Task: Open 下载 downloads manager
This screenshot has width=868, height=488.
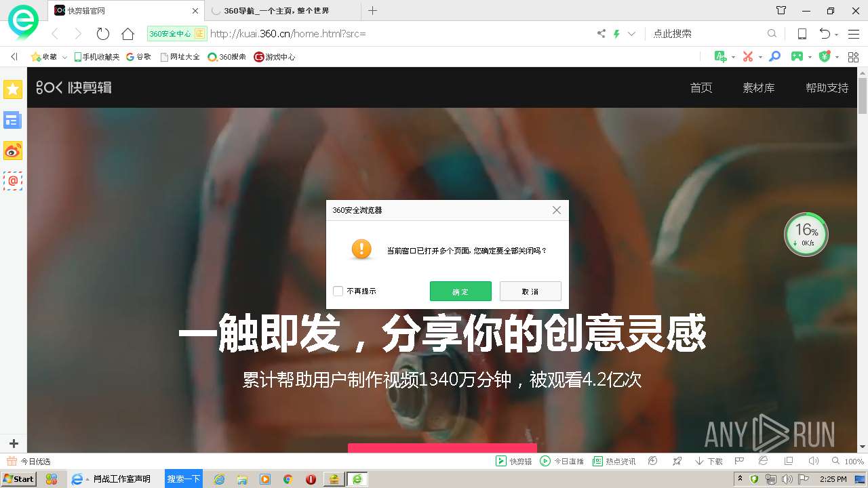Action: [709, 462]
